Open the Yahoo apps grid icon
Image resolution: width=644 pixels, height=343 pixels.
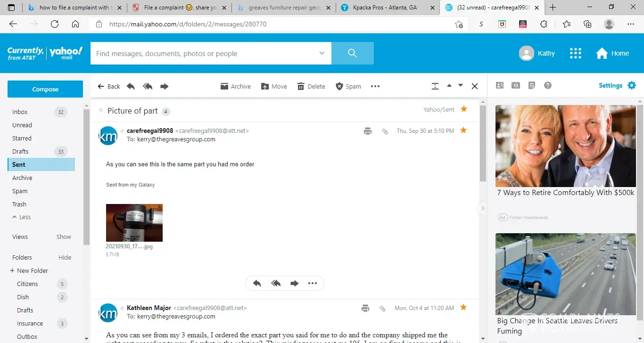click(x=575, y=53)
